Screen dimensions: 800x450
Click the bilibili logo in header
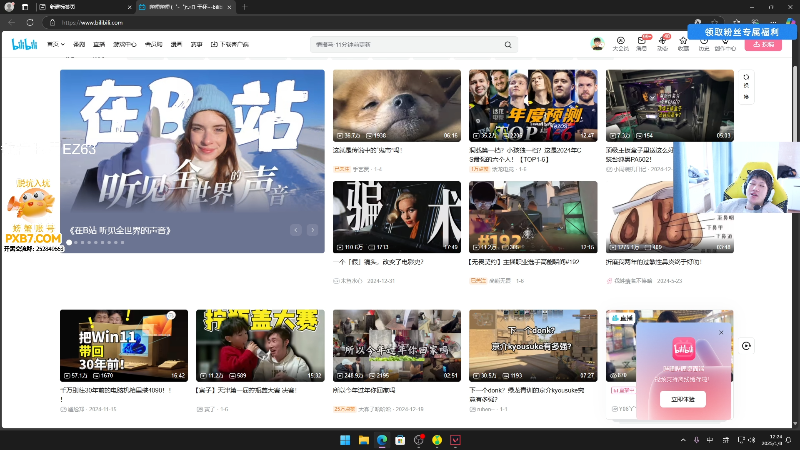(24, 44)
